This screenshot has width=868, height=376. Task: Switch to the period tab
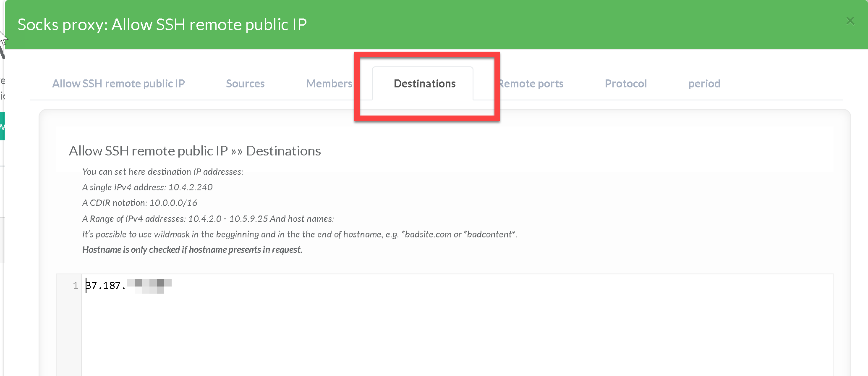(x=704, y=84)
